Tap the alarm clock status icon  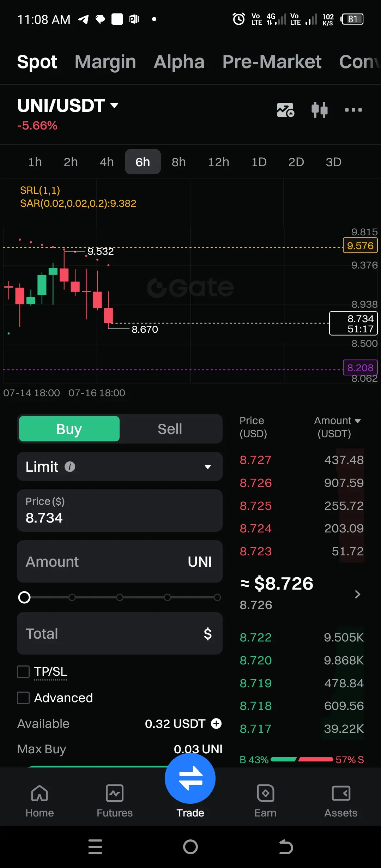coord(239,19)
